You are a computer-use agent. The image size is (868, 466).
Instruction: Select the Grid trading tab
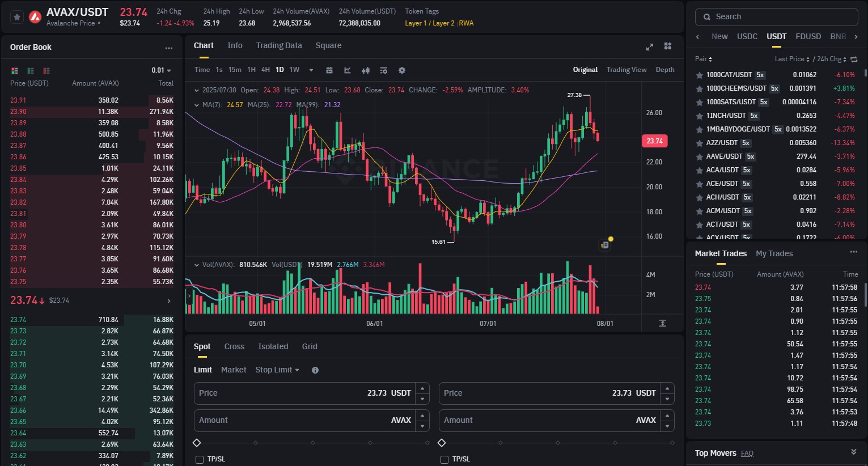(x=310, y=346)
